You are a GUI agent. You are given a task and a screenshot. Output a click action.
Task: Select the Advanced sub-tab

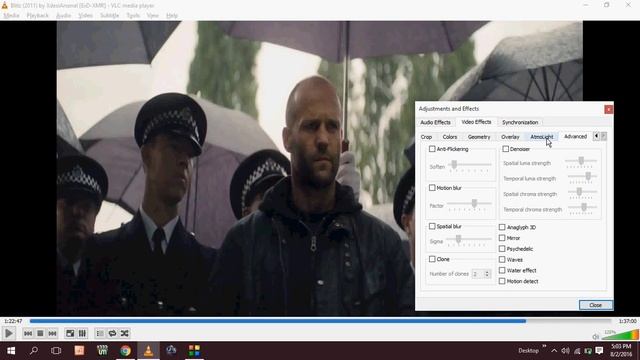click(x=576, y=137)
